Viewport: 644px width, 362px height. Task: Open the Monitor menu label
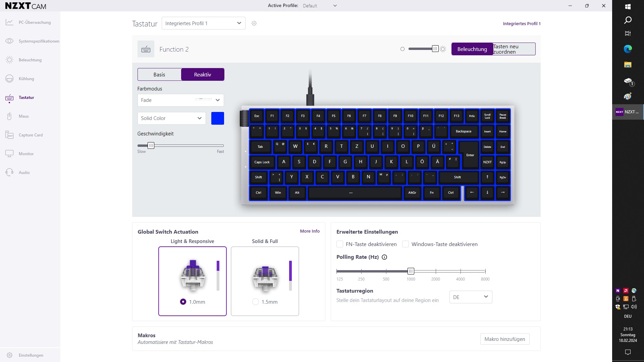click(26, 154)
